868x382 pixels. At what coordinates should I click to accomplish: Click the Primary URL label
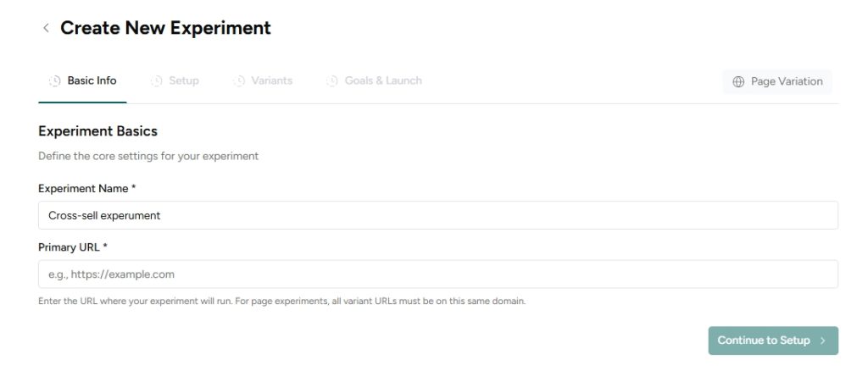tap(73, 247)
